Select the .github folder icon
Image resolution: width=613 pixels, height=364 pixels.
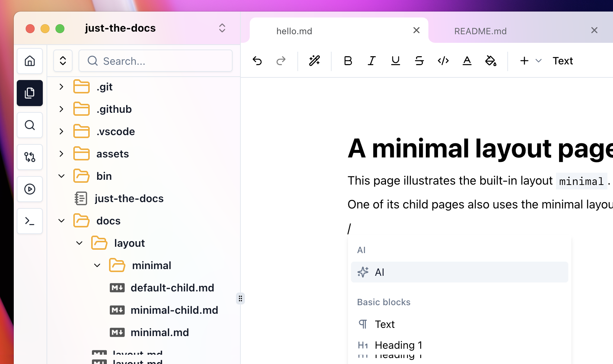(x=82, y=109)
